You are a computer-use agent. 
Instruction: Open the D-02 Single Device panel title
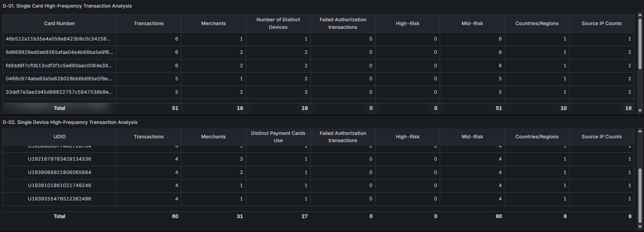click(x=70, y=122)
